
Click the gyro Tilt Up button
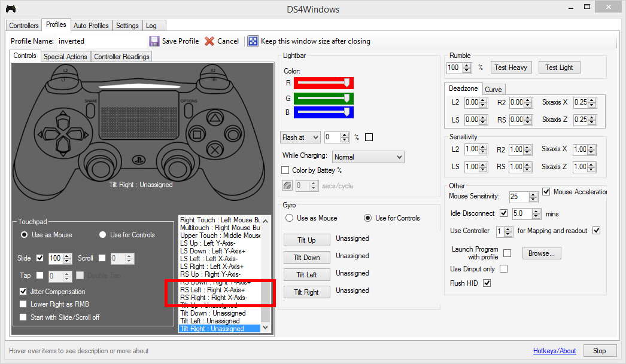tap(306, 240)
